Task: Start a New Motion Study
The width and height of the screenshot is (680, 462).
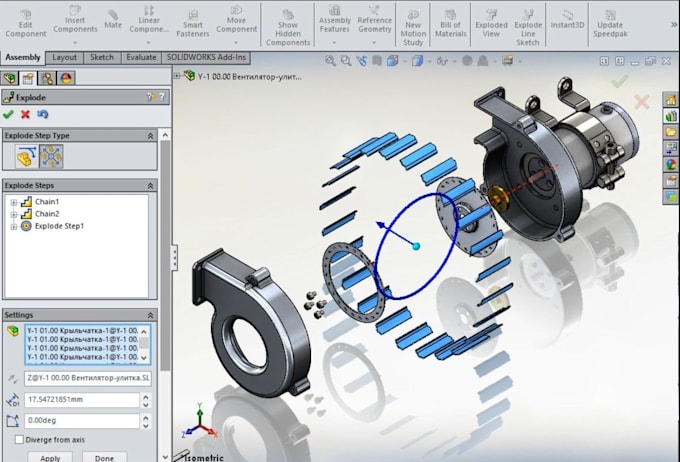Action: [x=413, y=28]
